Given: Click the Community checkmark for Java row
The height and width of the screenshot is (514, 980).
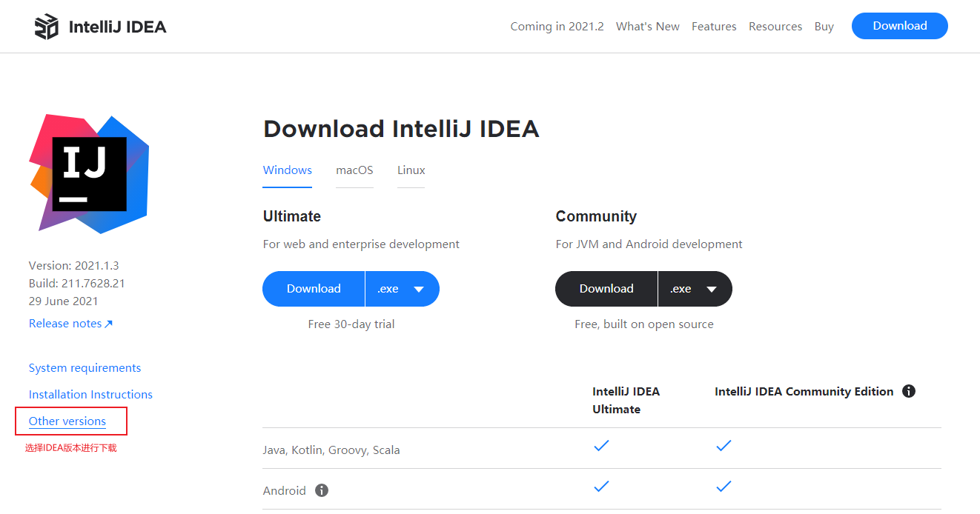Looking at the screenshot, I should tap(724, 445).
